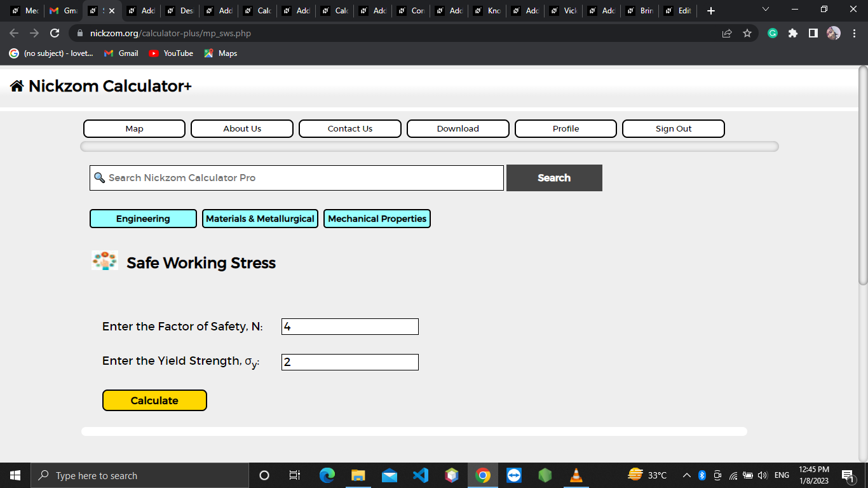Open the Contact Us page
868x488 pixels.
point(350,128)
